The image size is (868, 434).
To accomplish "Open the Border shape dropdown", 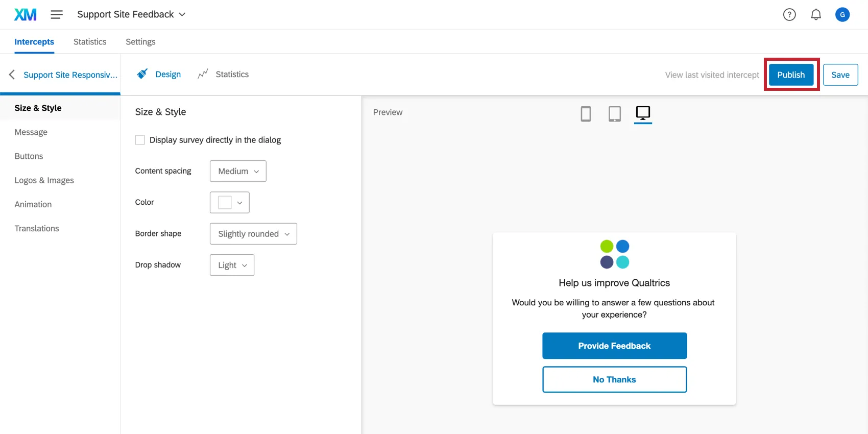I will click(x=253, y=234).
